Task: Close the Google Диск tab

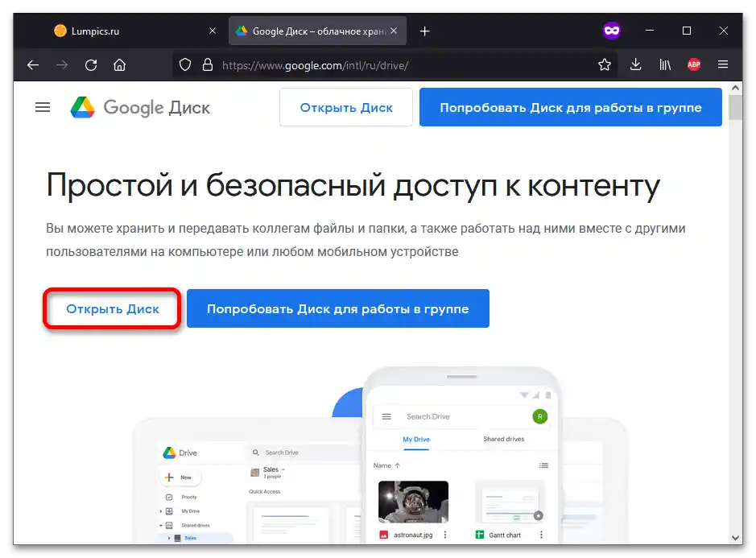Action: point(394,31)
